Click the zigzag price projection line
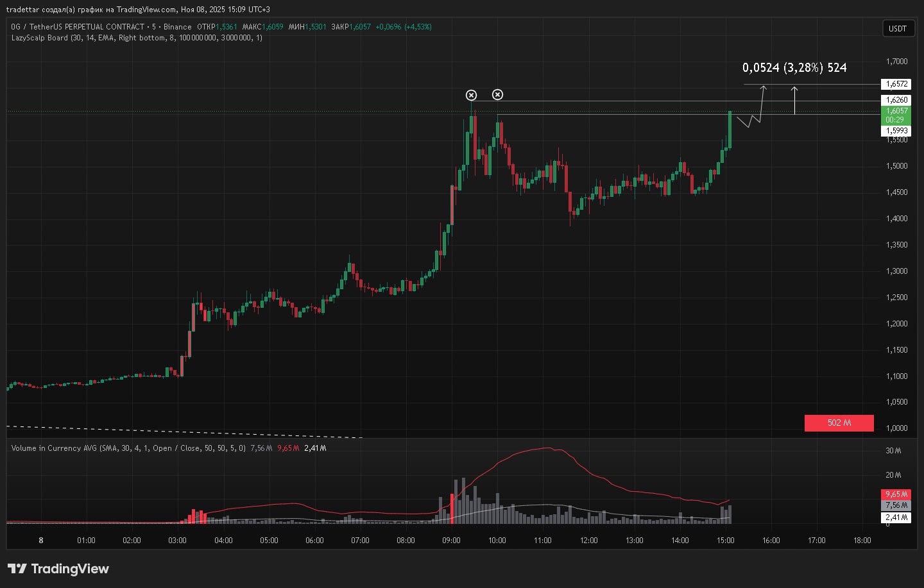The image size is (924, 588). pos(748,121)
